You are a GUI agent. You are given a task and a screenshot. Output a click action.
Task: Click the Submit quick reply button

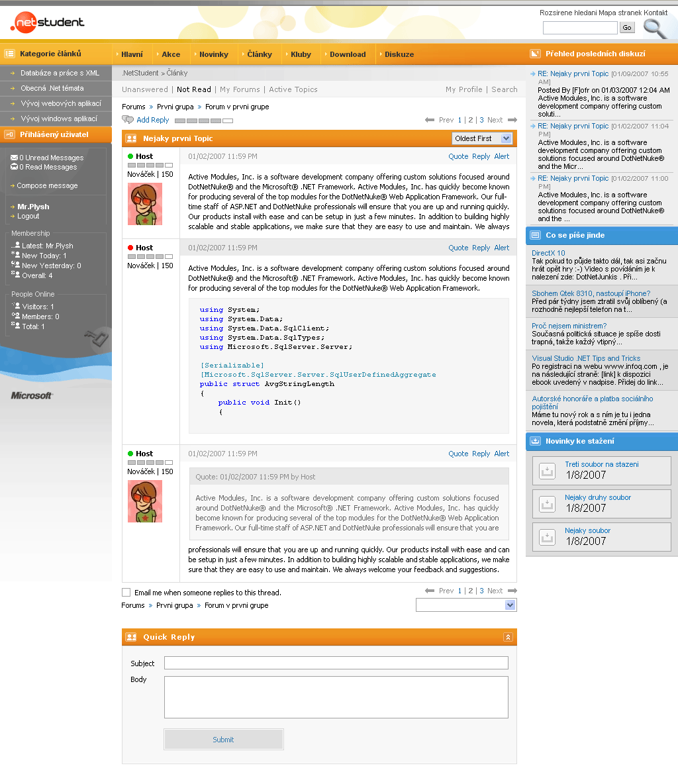click(x=224, y=740)
